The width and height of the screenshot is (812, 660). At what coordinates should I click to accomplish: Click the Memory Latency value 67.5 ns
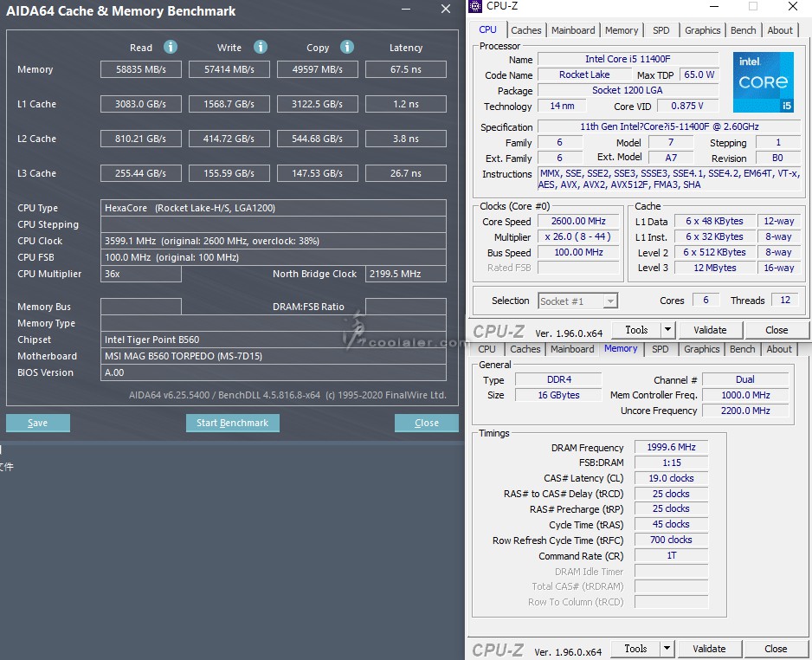(406, 69)
